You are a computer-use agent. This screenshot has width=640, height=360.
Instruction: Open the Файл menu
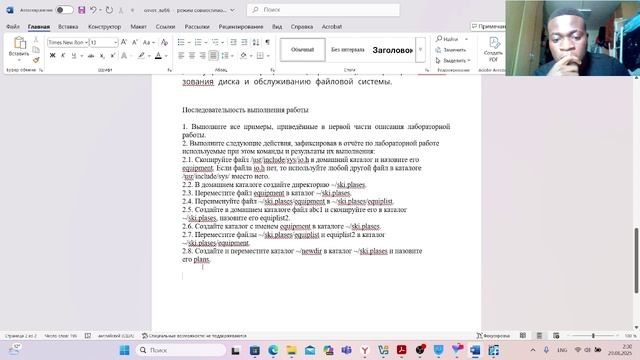(x=13, y=27)
